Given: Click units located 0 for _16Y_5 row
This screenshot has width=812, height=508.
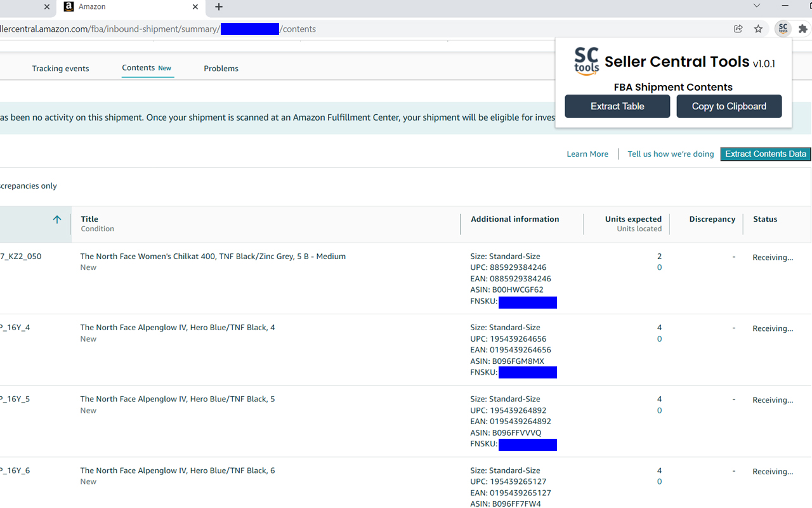Looking at the screenshot, I should [x=659, y=410].
